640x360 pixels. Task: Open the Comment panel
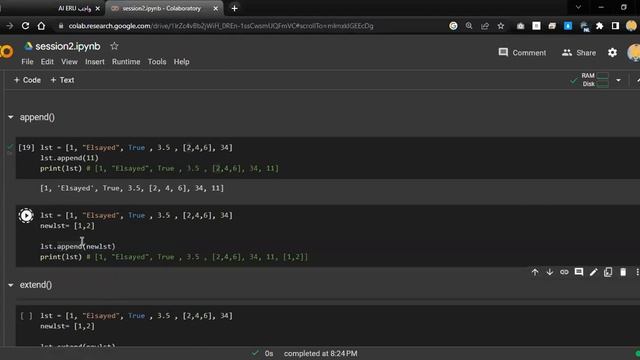pyautogui.click(x=522, y=53)
